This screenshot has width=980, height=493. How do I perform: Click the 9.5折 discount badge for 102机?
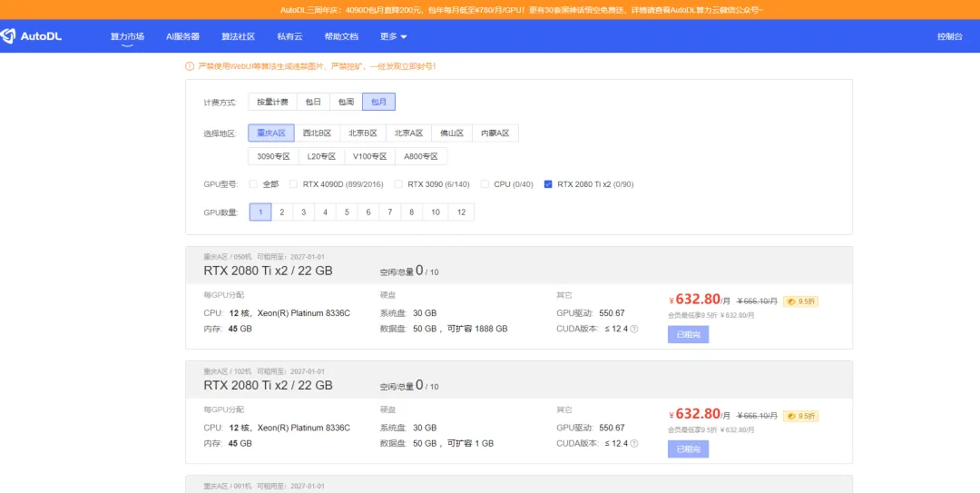800,416
